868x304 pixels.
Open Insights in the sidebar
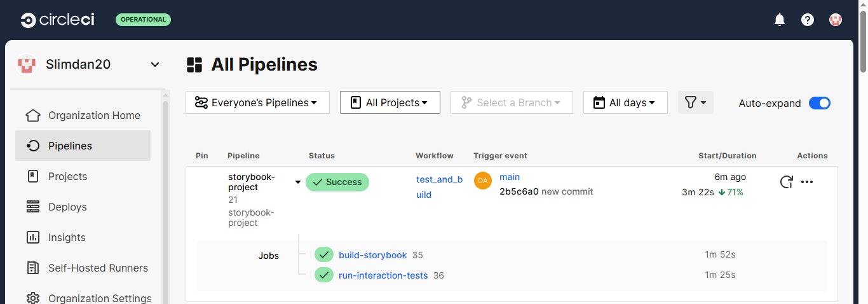(x=66, y=237)
